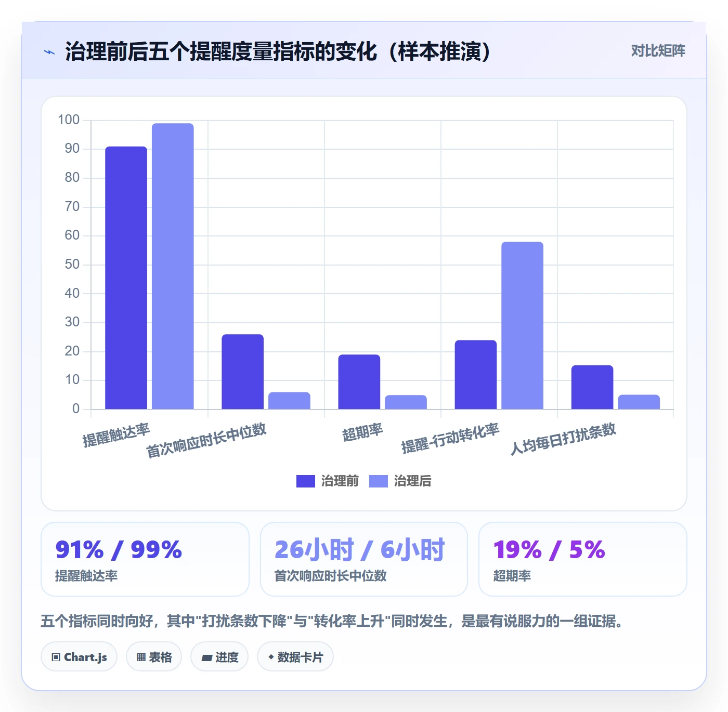
Task: Click the 提醒-行动转化率 axis label
Action: click(450, 438)
